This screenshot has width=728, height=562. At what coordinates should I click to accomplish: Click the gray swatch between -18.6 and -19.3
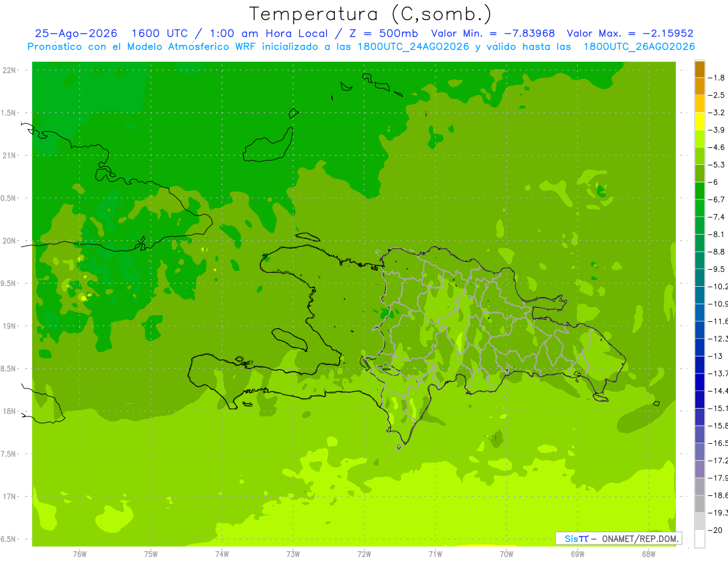(699, 504)
